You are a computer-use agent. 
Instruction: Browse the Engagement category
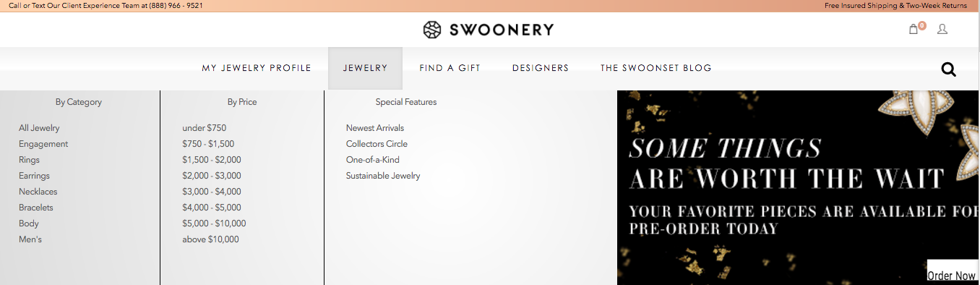(43, 144)
